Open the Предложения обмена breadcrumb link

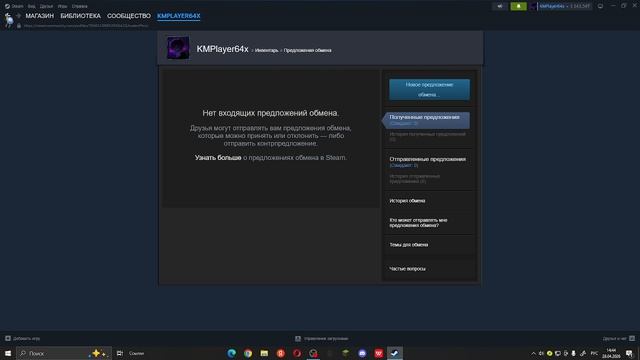click(307, 50)
